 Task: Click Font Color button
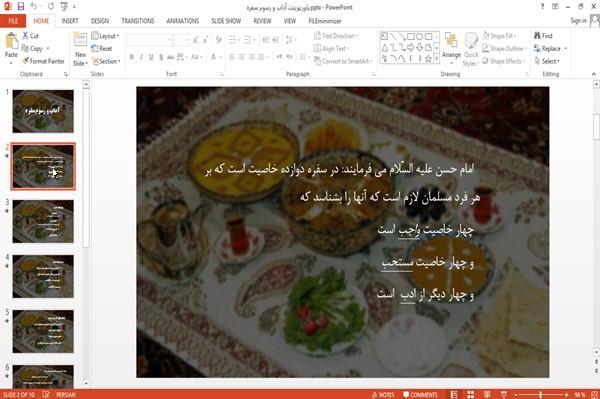tap(214, 57)
